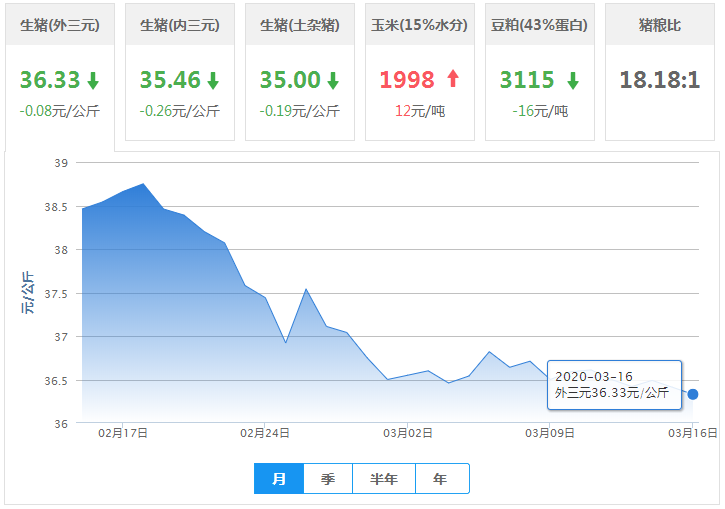This screenshot has width=725, height=509.
Task: Click the red up arrow beside 1998
Action: pos(452,80)
